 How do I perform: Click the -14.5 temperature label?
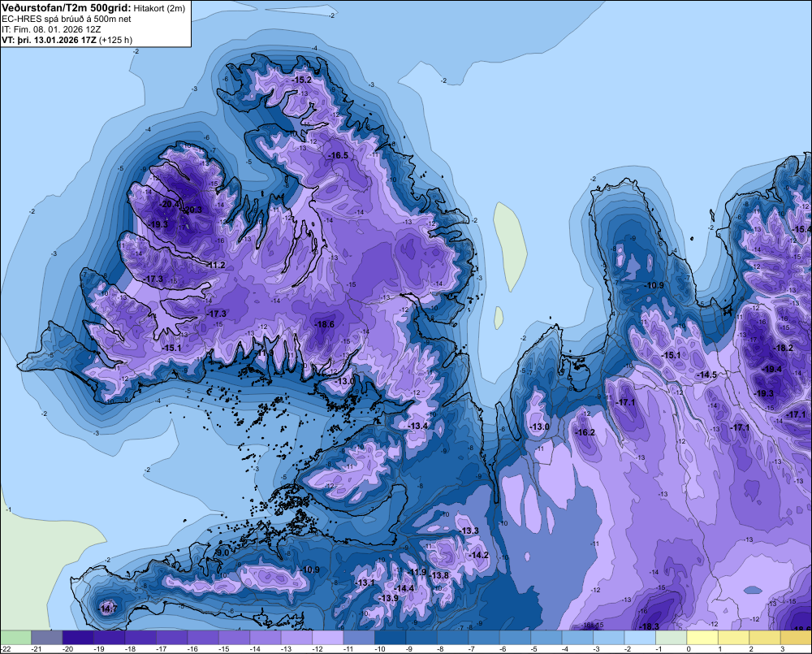pyautogui.click(x=707, y=375)
